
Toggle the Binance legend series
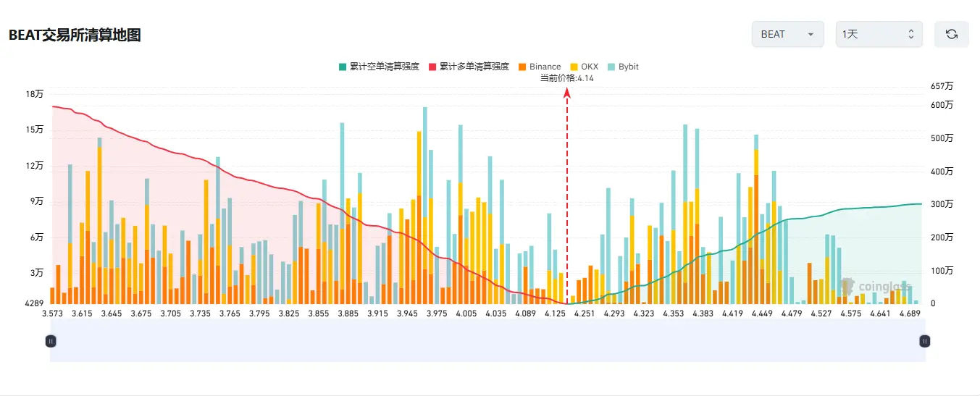(x=540, y=67)
